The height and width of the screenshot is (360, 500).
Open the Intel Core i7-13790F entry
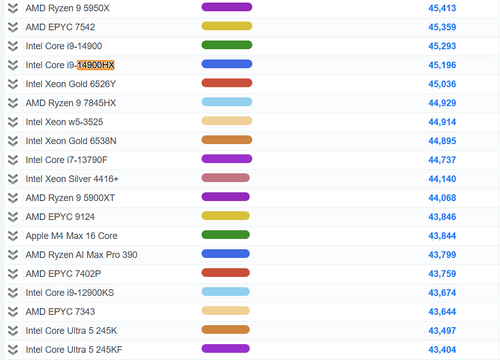pos(66,160)
